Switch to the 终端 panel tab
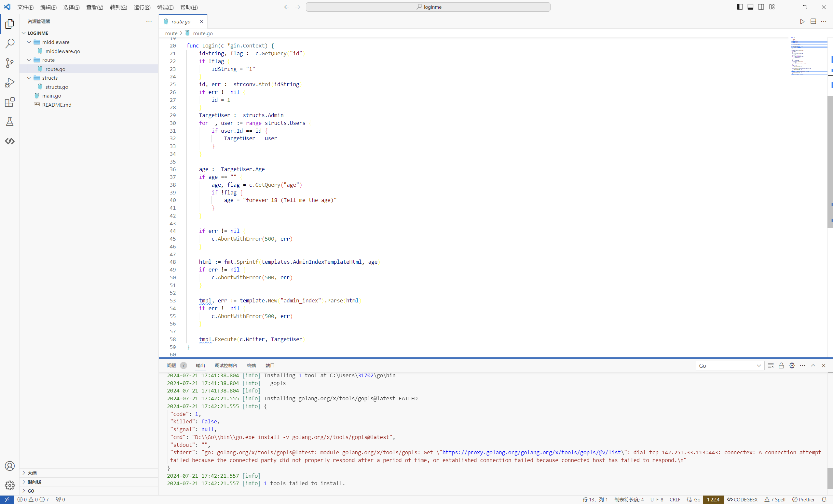Viewport: 833px width, 504px height. coord(251,365)
